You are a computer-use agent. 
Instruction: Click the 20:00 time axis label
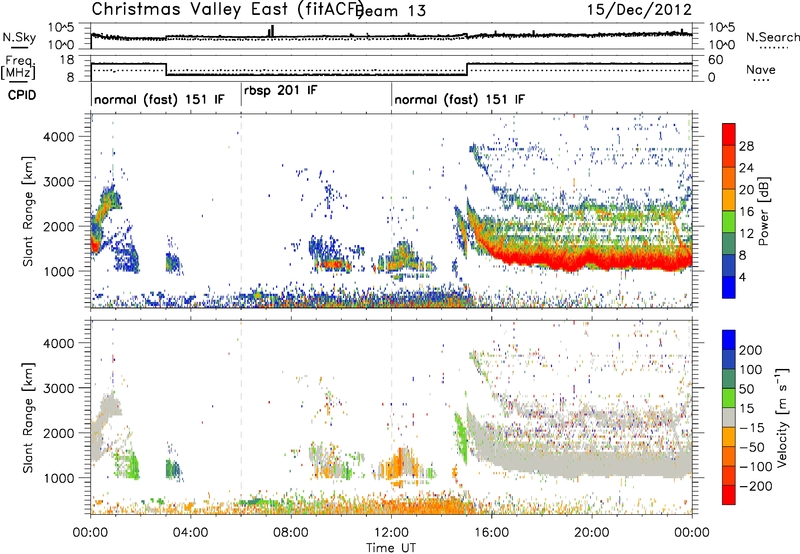coord(592,533)
